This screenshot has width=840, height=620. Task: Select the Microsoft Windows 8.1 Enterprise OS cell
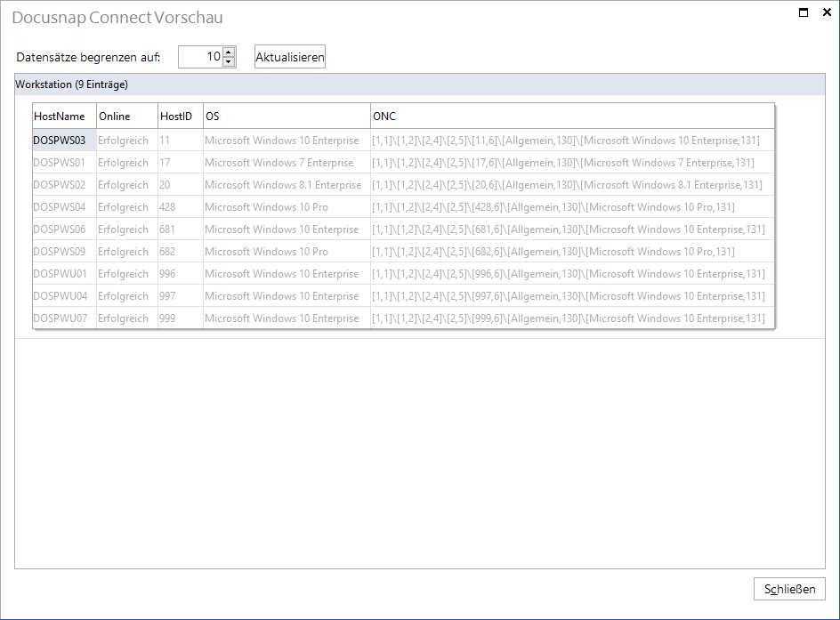point(287,185)
